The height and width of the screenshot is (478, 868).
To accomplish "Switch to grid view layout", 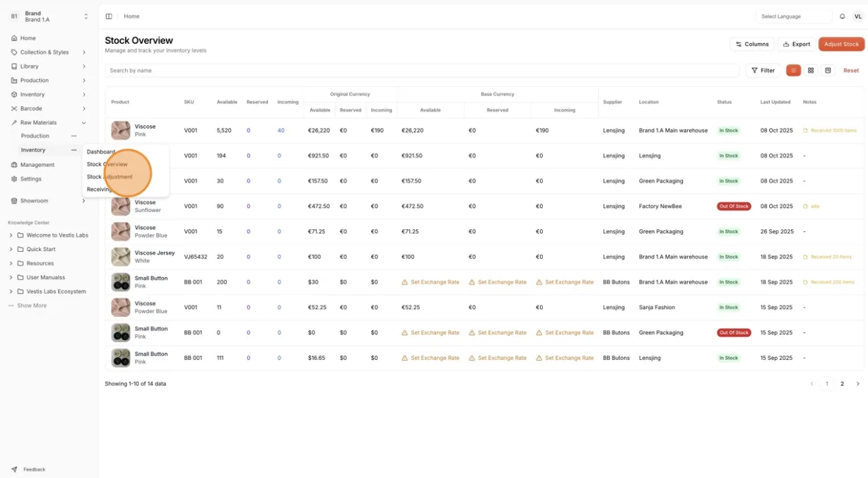I will pos(811,71).
